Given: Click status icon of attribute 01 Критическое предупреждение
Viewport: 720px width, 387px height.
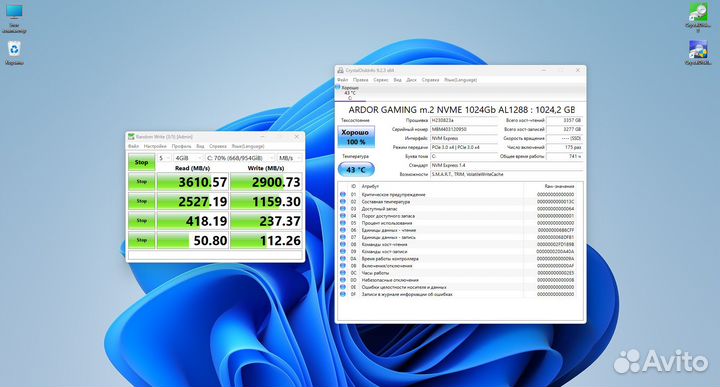Looking at the screenshot, I should coord(343,195).
